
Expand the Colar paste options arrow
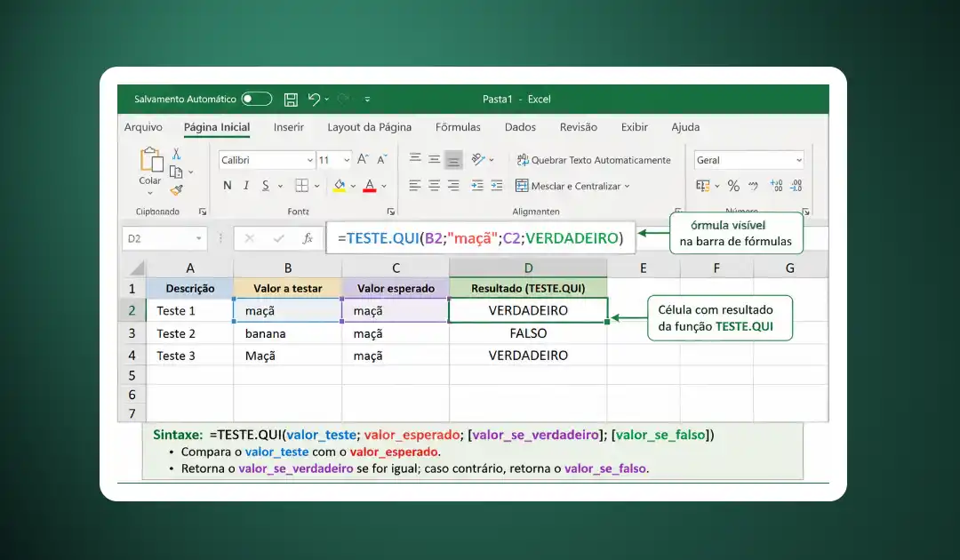(150, 193)
